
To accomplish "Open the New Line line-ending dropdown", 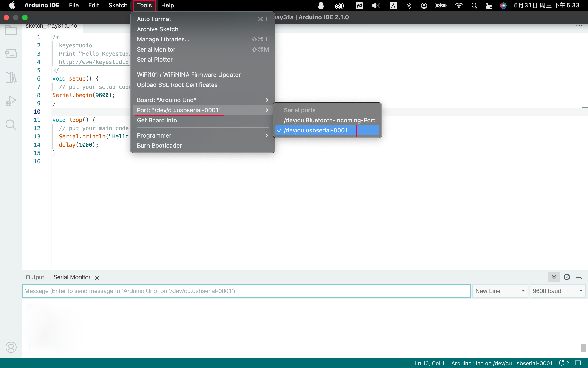I will tap(500, 291).
